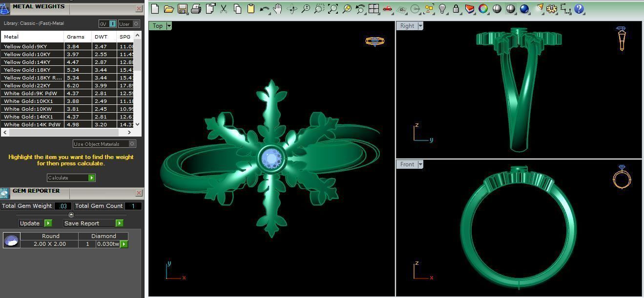This screenshot has width=644, height=298.
Task: Open a file with the folder icon
Action: (x=169, y=9)
